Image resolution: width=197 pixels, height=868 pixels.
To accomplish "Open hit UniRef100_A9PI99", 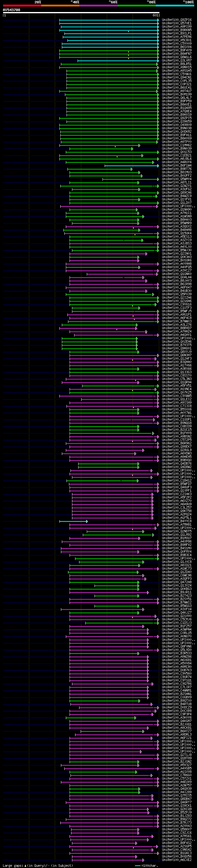I will point(176,26).
